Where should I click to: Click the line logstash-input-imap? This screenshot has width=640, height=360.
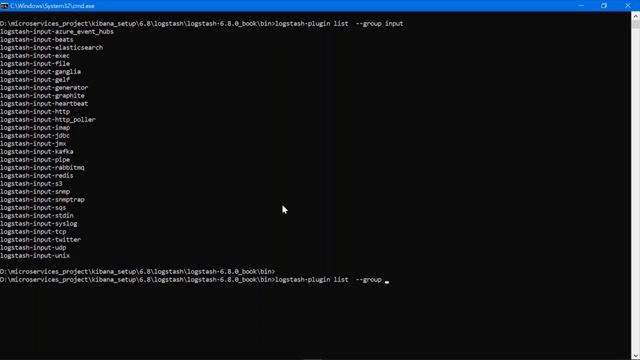pos(35,128)
